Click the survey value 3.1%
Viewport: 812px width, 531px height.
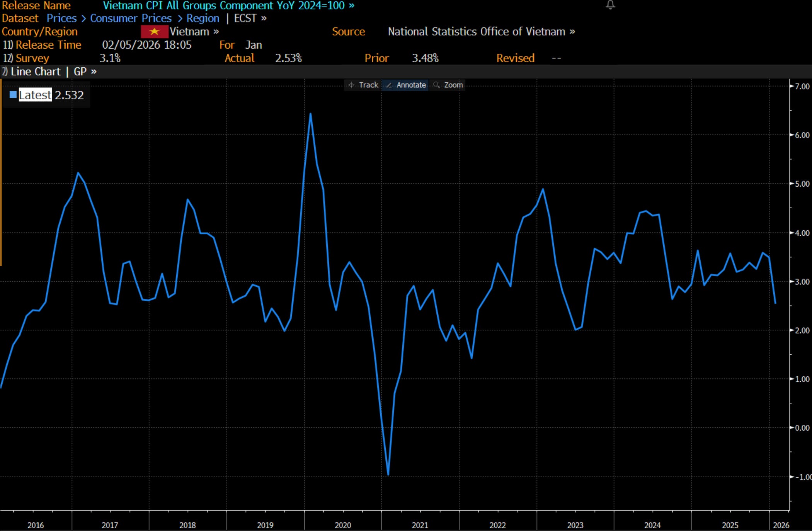click(110, 58)
